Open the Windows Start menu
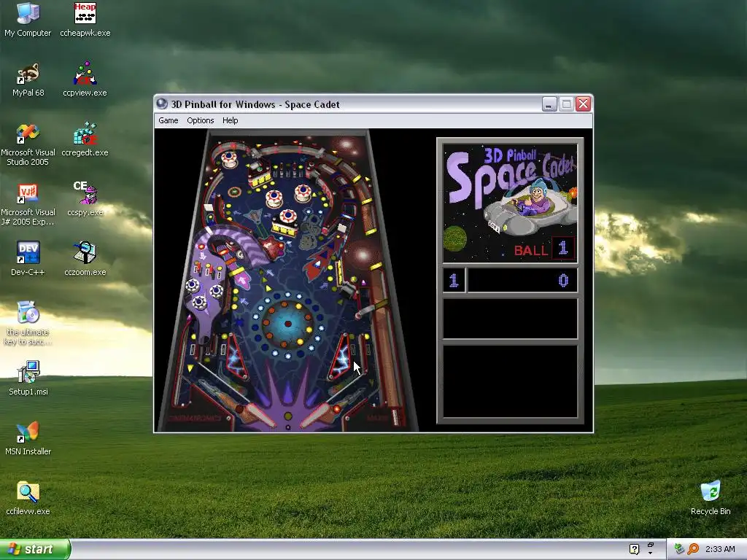The width and height of the screenshot is (747, 560). click(34, 549)
